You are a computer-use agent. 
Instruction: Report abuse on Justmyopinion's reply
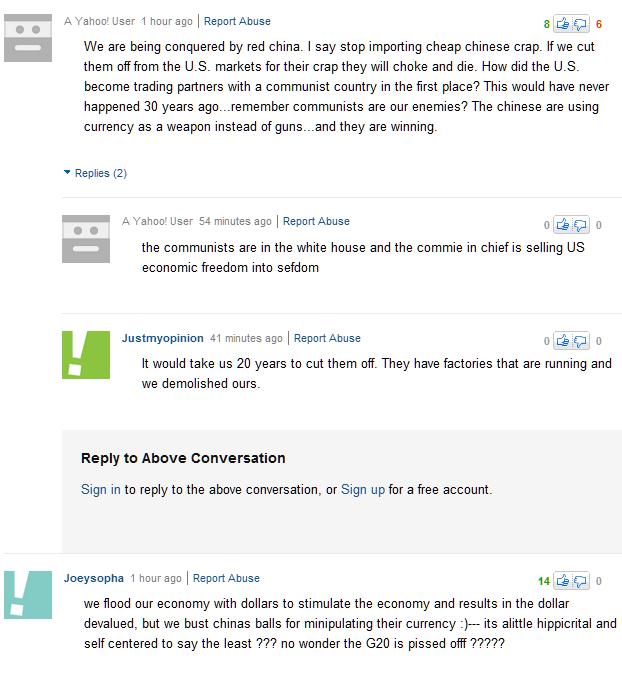(x=327, y=338)
